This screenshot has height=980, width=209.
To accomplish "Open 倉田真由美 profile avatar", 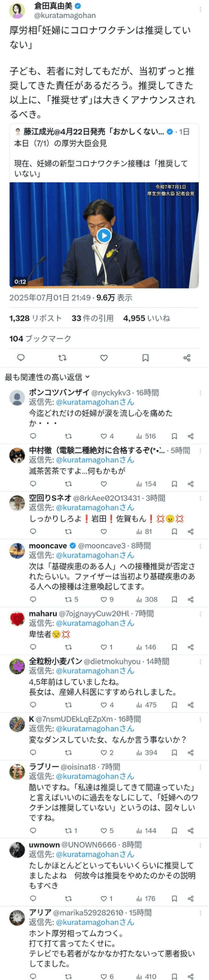I will 17,10.
